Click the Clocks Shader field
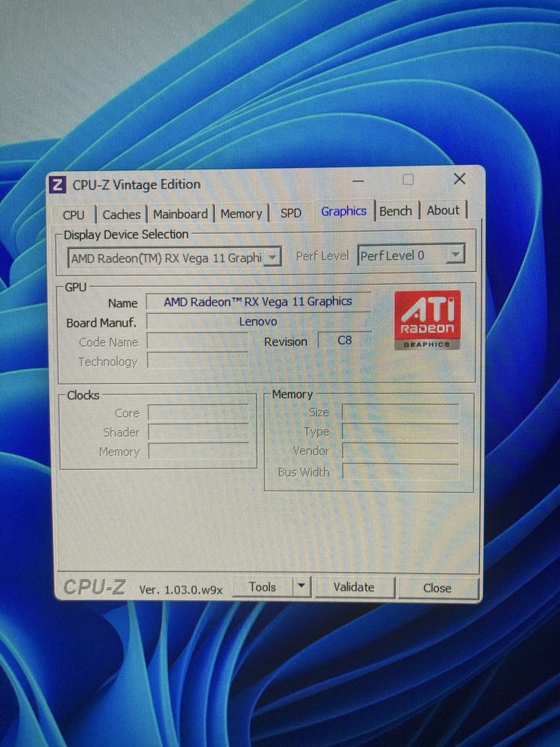Screen dimensions: 560x747 tap(199, 432)
